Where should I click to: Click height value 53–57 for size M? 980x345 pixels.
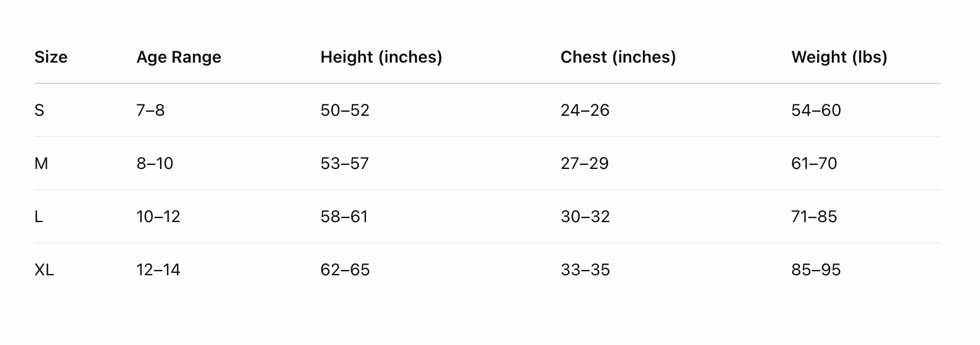point(345,164)
